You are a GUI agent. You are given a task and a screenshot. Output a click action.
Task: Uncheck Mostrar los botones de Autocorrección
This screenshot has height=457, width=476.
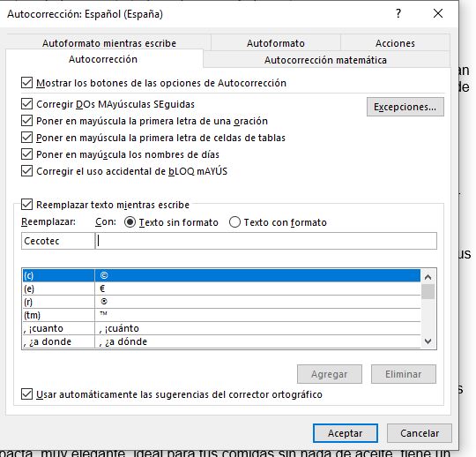(26, 83)
